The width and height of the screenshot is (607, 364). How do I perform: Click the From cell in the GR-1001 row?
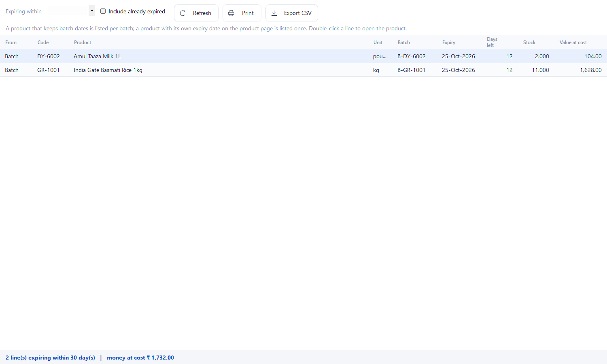(x=12, y=70)
